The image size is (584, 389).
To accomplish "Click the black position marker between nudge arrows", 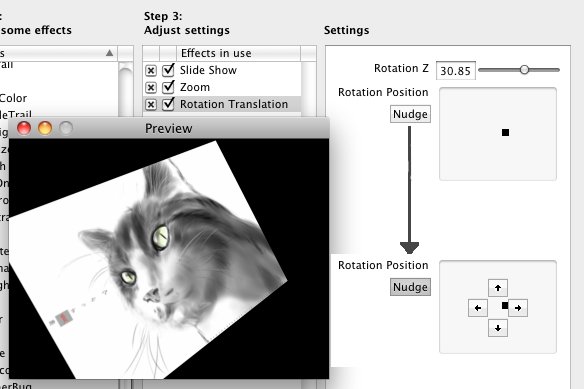I will (x=505, y=306).
